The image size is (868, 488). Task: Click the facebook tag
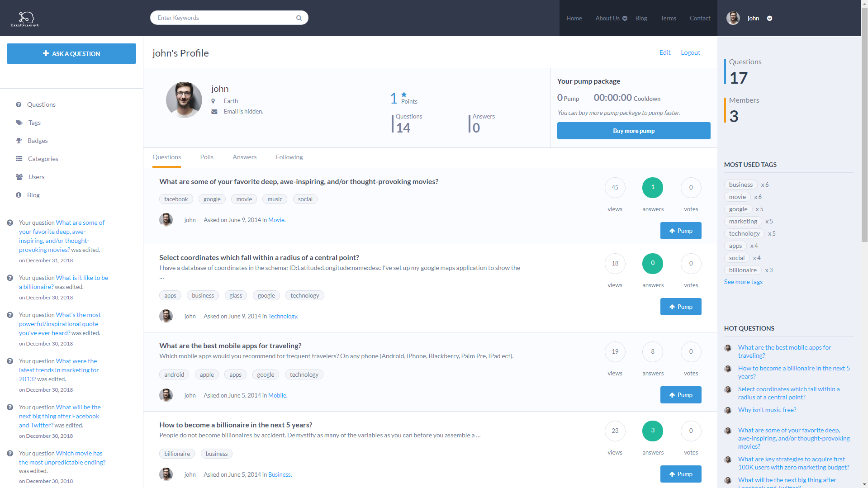(176, 199)
